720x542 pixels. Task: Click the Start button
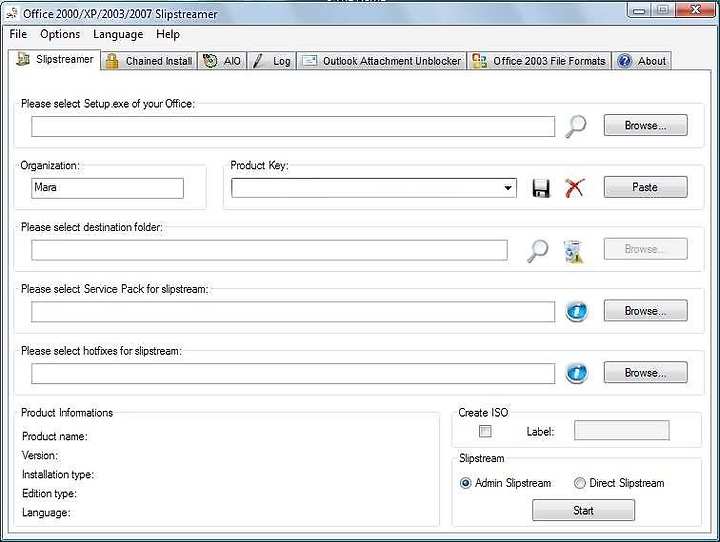coord(583,511)
